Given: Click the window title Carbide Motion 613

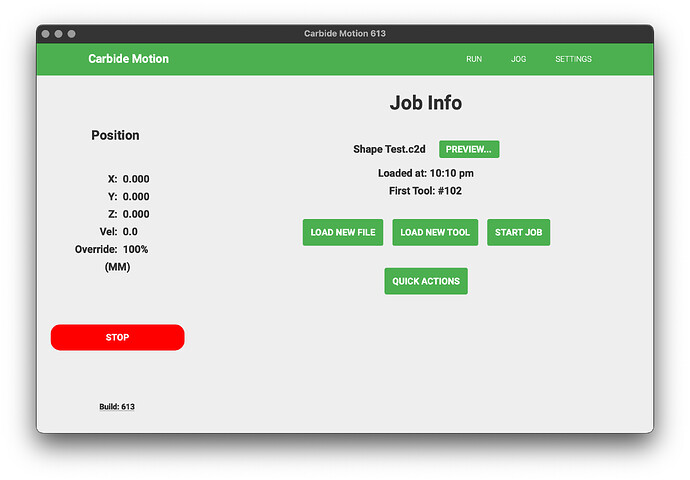Looking at the screenshot, I should 345,33.
